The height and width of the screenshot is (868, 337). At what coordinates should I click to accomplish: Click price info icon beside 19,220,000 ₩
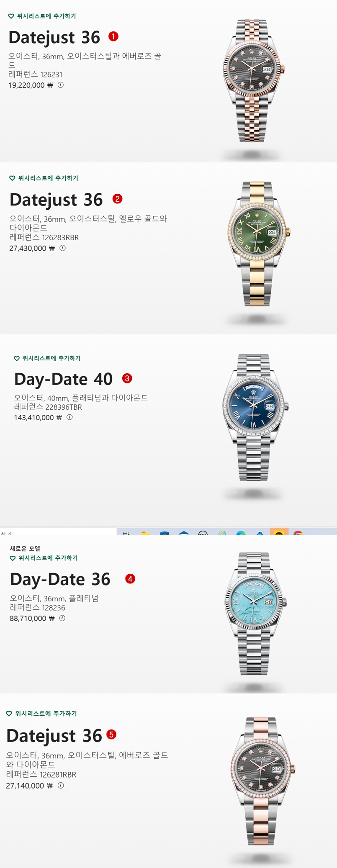click(61, 85)
